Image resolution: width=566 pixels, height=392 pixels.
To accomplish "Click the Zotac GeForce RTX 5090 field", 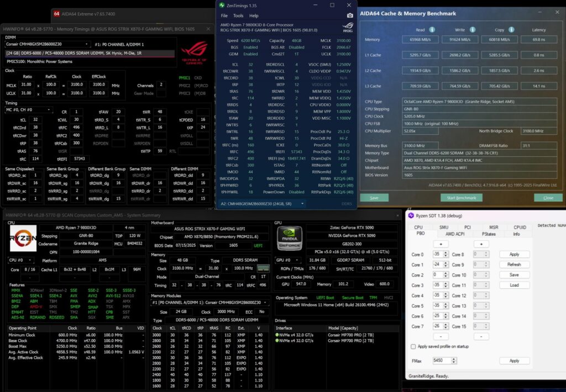I will pos(352,227).
